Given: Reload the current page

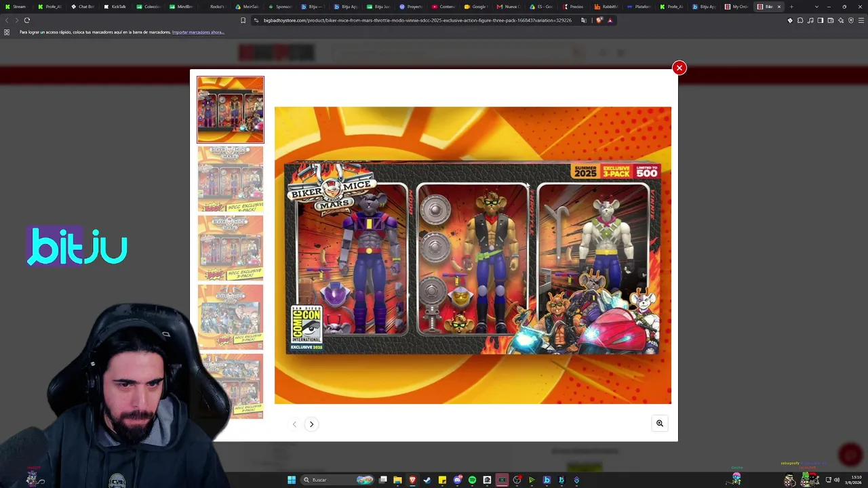Looking at the screenshot, I should click(x=27, y=20).
